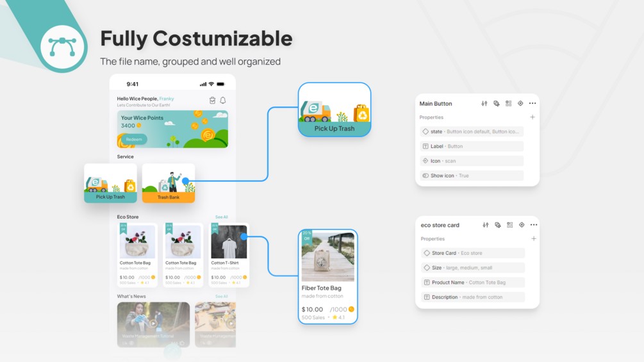This screenshot has height=362, width=644.
Task: Tap See All next to Eco Store
Action: click(221, 217)
